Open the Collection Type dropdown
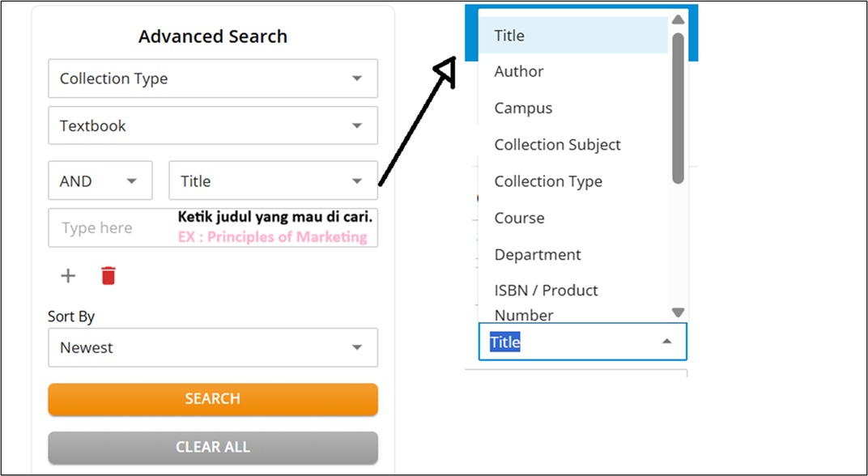The width and height of the screenshot is (868, 476). click(x=212, y=79)
